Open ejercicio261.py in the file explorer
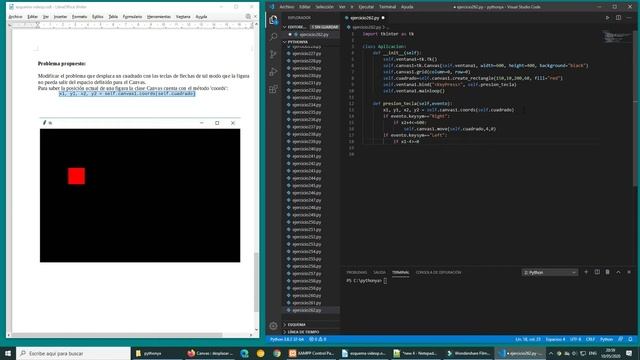 [307, 303]
